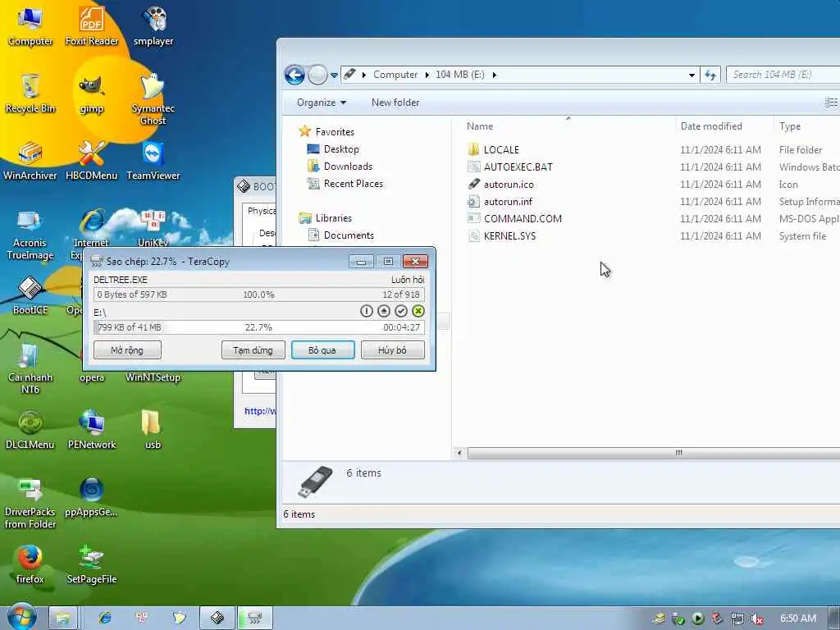840x630 pixels.
Task: Expand the Computer breadcrumb arrow
Action: pos(427,75)
